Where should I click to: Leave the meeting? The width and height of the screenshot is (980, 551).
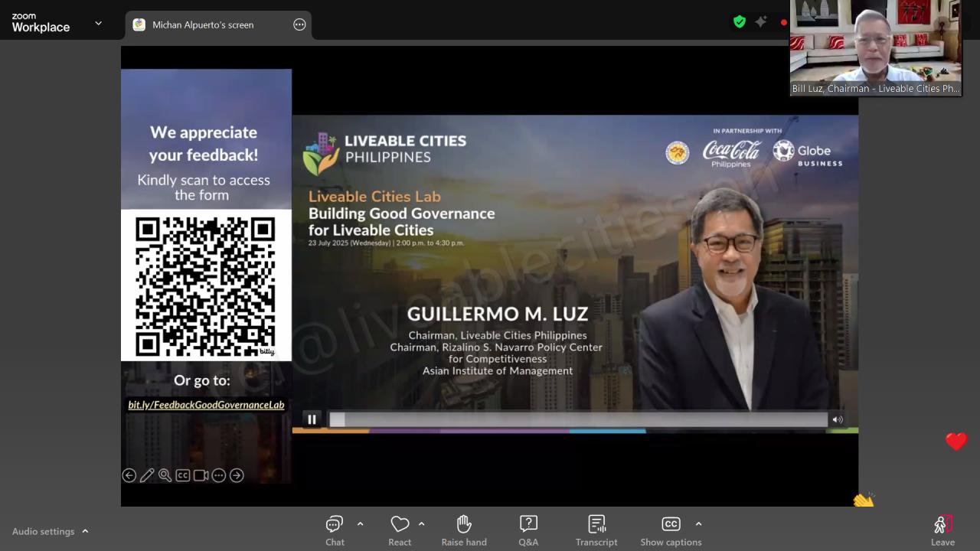[942, 530]
